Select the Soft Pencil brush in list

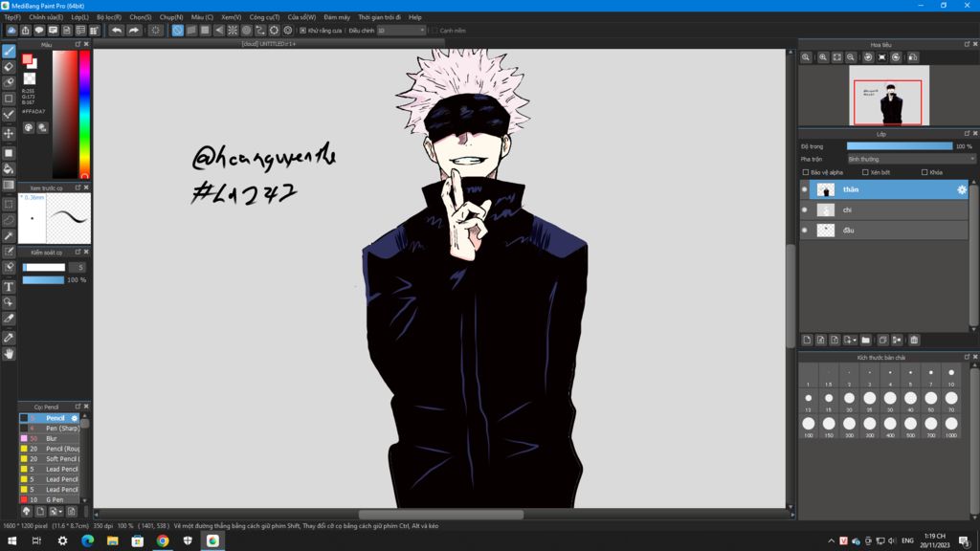click(x=61, y=459)
